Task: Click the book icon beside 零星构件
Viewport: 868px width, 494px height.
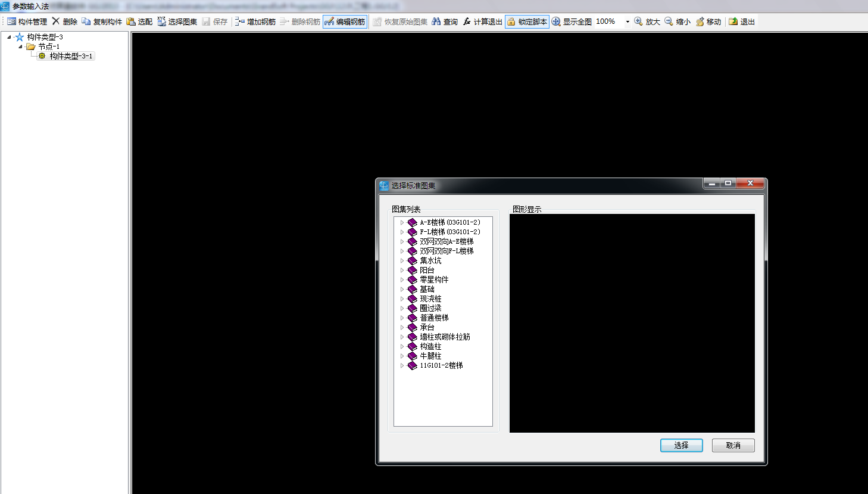Action: click(412, 279)
